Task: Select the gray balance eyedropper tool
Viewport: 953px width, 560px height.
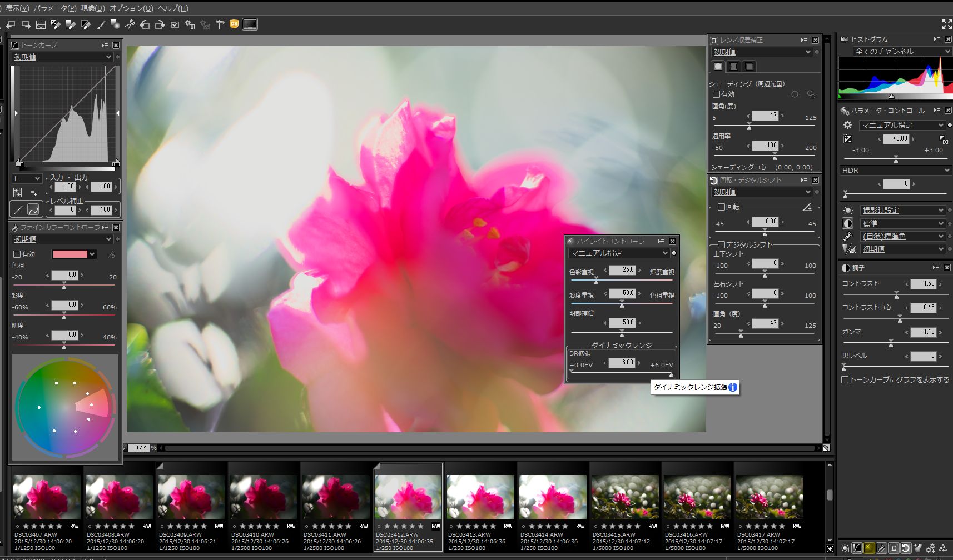Action: (71, 24)
